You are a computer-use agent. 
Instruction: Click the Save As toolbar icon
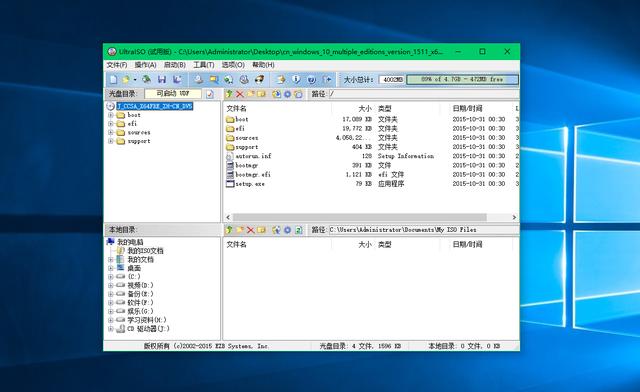tap(177, 79)
